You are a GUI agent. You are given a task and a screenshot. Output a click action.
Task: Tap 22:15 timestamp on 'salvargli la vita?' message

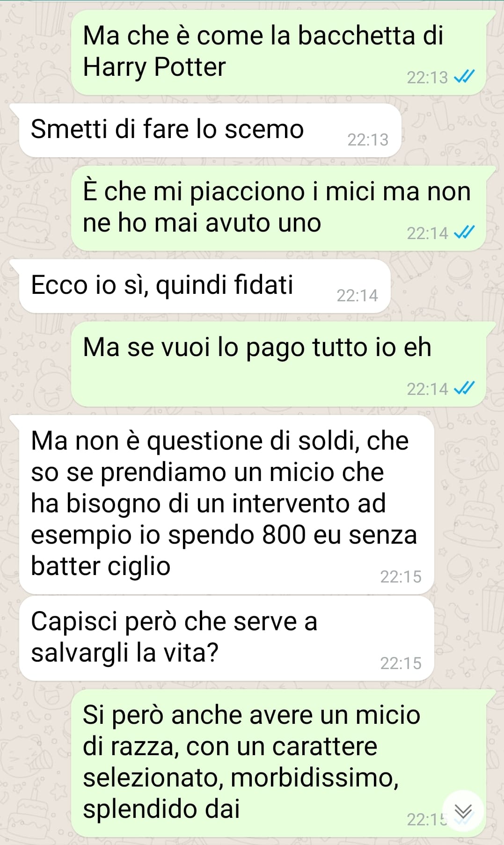click(401, 663)
